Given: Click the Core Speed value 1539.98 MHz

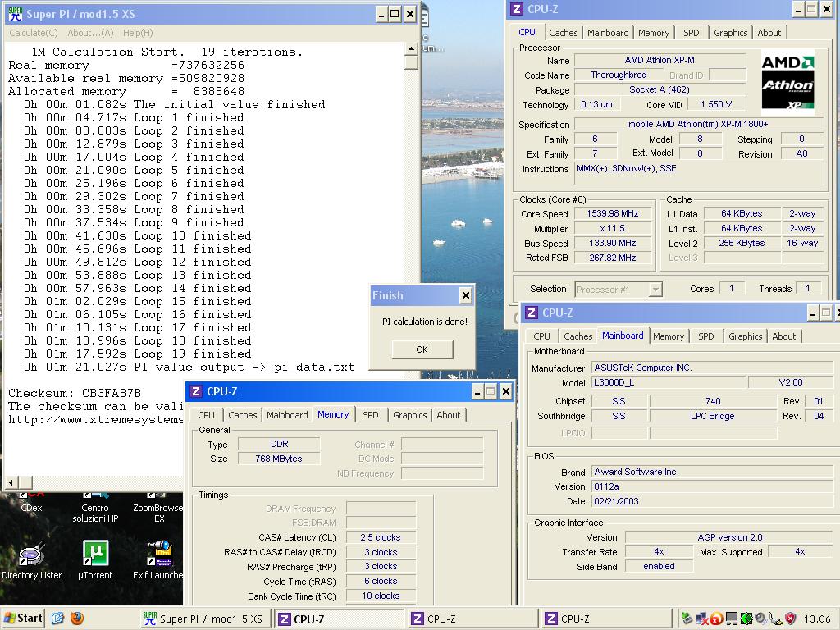Looking at the screenshot, I should pos(612,214).
